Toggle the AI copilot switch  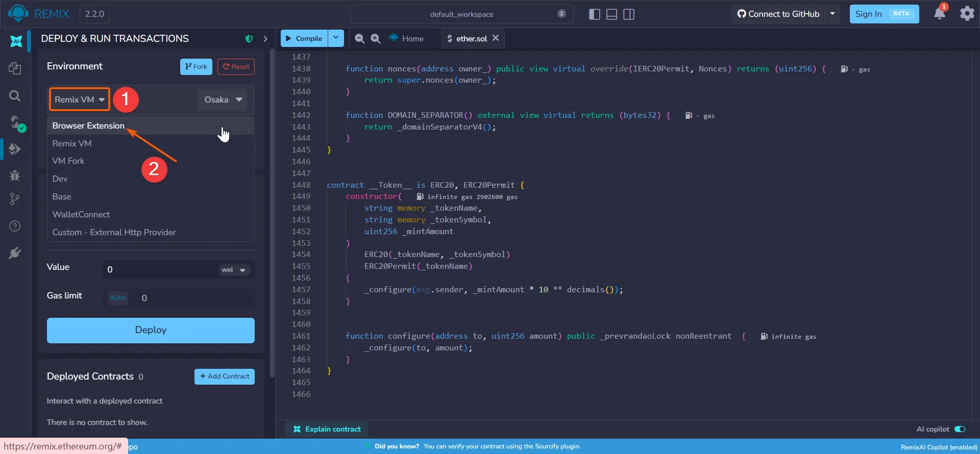tap(960, 429)
